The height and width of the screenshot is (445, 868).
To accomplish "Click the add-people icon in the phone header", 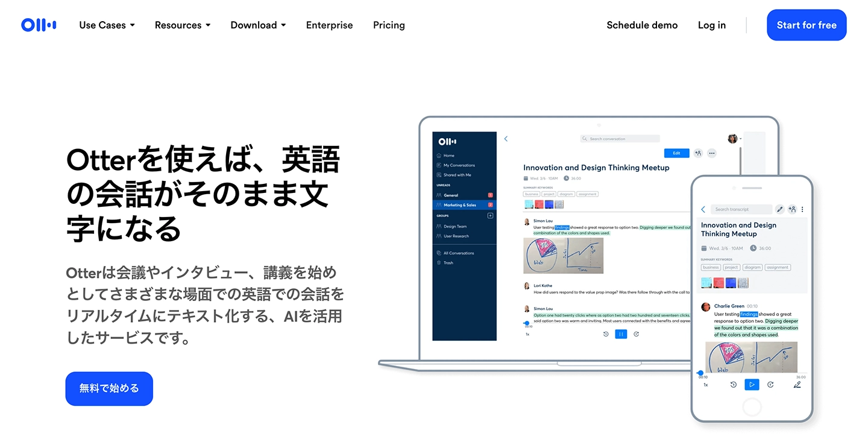I will click(792, 209).
